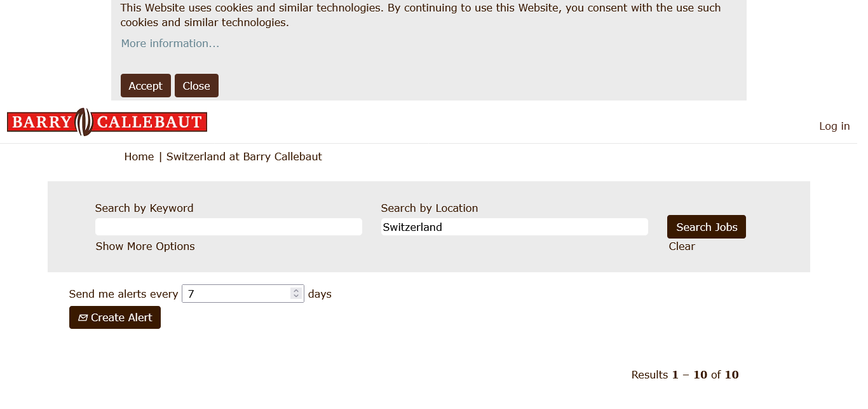Click the Search by Keyword label

tap(144, 208)
